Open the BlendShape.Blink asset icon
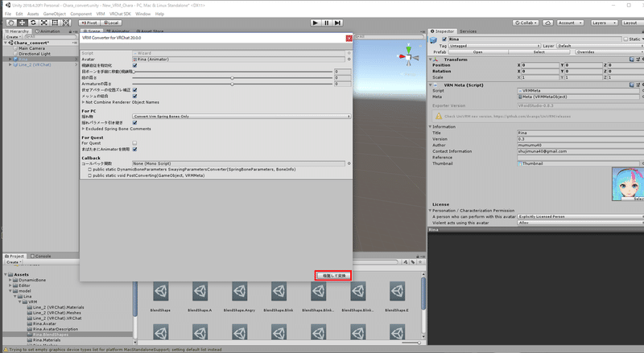Image resolution: width=644 pixels, height=353 pixels. click(279, 291)
